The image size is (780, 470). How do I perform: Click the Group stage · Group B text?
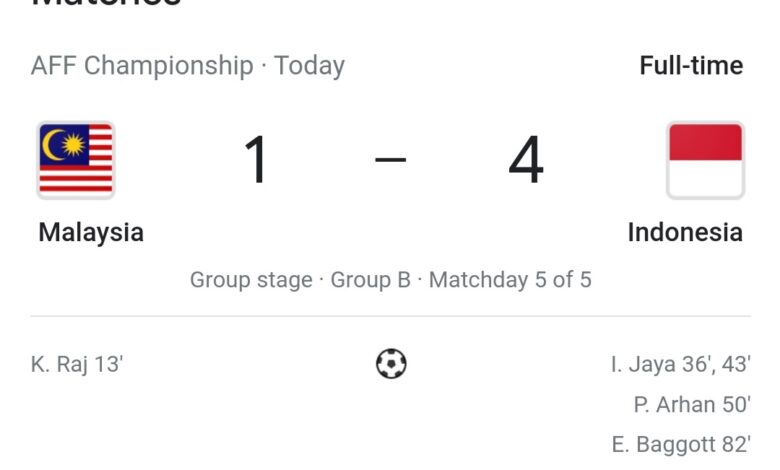coord(300,280)
